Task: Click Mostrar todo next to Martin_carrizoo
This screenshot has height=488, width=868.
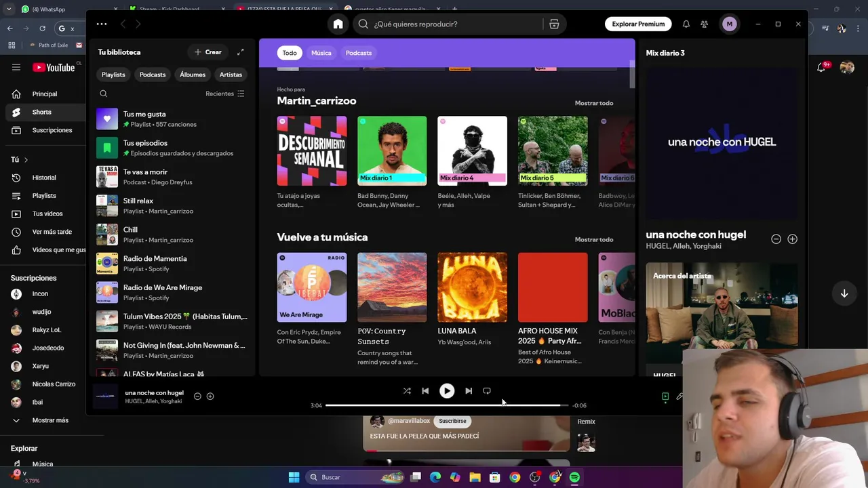Action: [594, 103]
